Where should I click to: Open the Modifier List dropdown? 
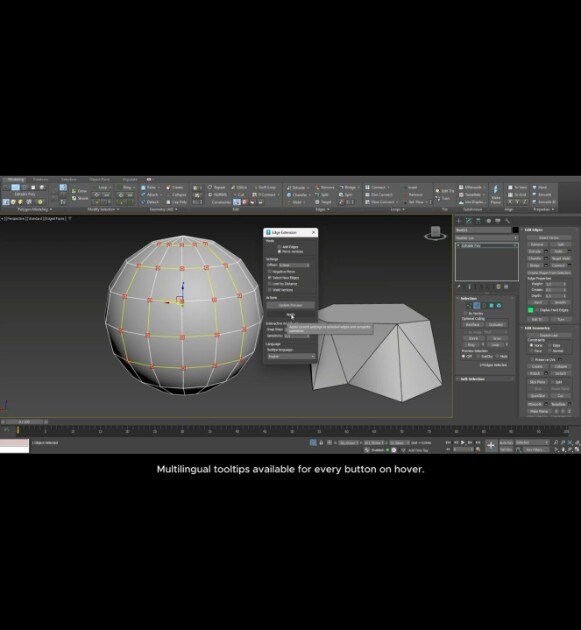click(487, 238)
